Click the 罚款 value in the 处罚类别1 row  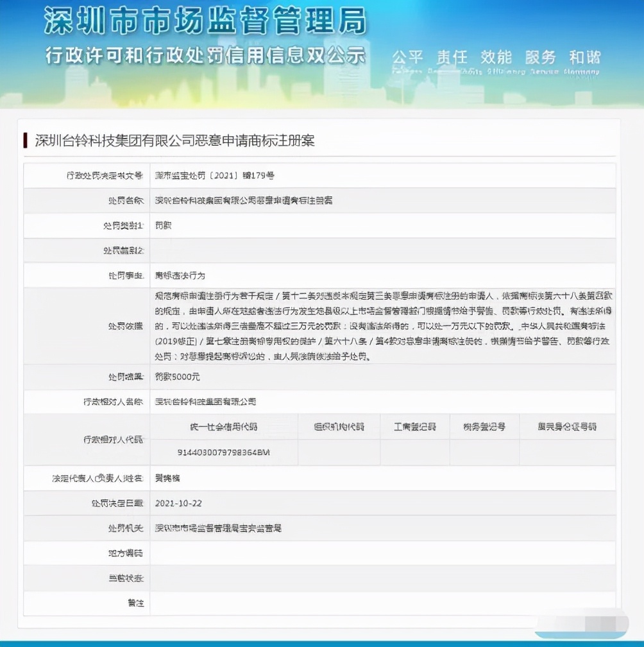click(x=164, y=226)
